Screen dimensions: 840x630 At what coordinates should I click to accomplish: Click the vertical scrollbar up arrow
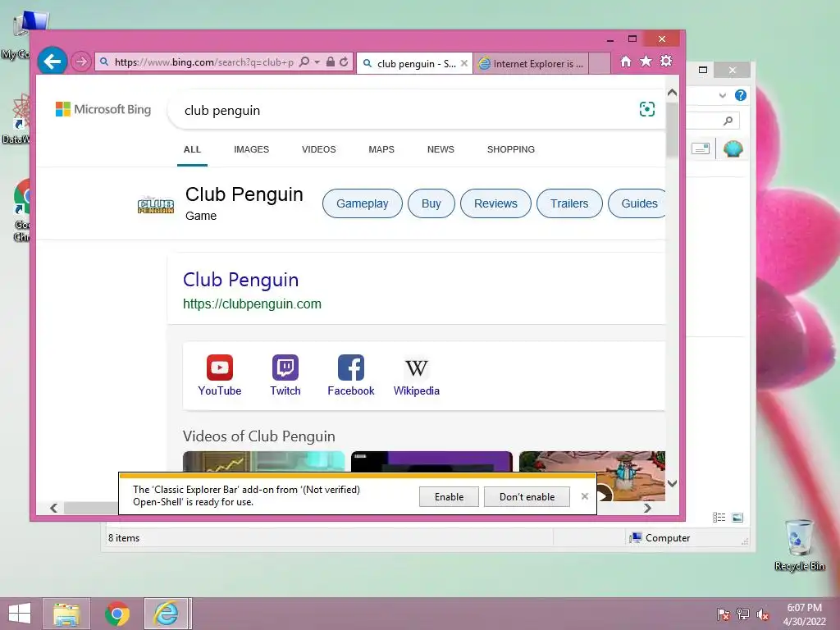pos(673,93)
